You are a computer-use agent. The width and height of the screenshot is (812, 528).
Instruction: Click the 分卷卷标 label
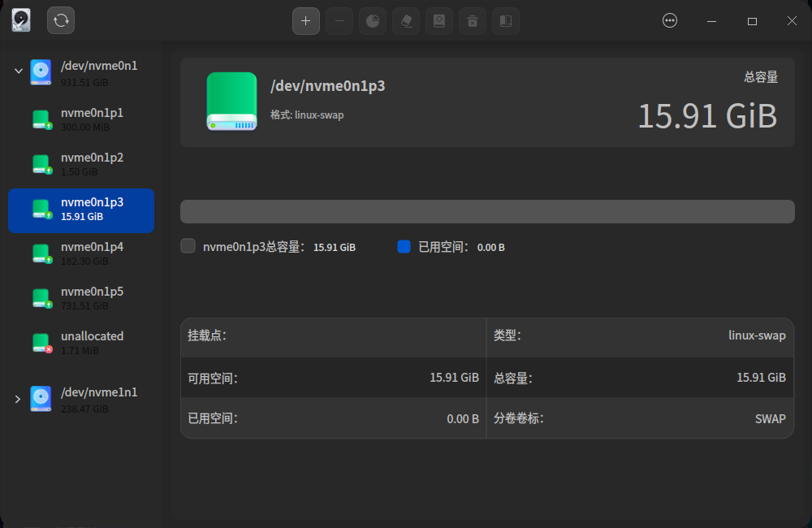click(518, 418)
